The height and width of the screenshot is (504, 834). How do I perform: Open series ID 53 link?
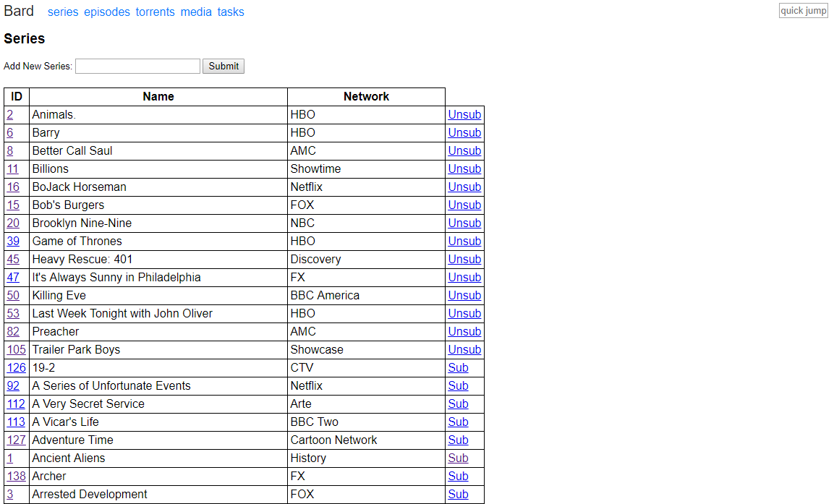(13, 313)
